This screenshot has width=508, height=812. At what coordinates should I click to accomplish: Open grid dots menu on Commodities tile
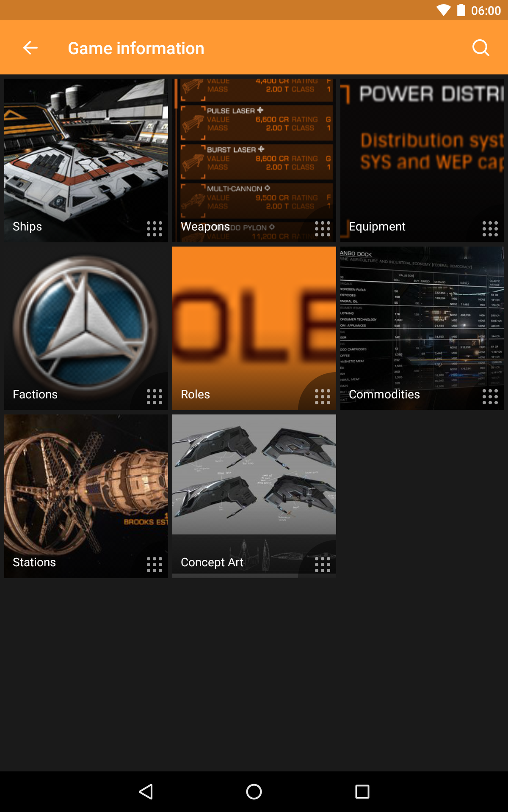coord(490,397)
